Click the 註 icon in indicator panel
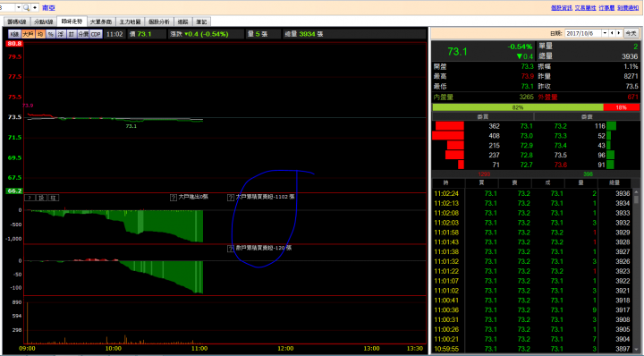The width and height of the screenshot is (644, 356). coord(54,198)
